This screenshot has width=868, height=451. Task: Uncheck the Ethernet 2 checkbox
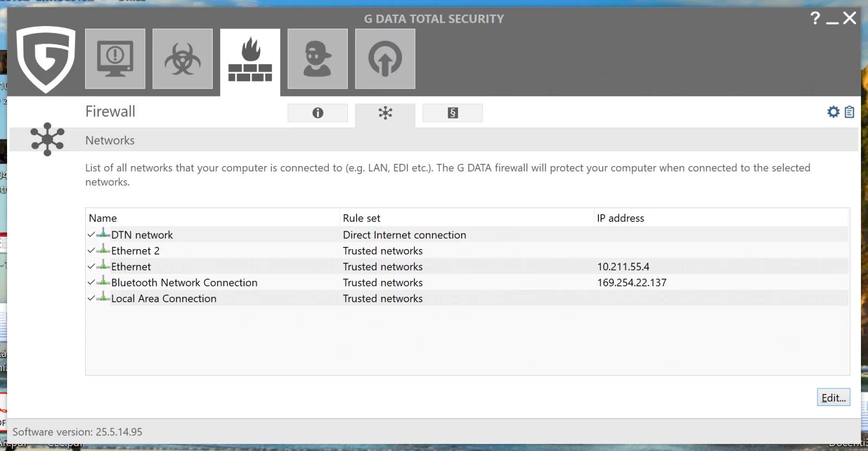91,251
